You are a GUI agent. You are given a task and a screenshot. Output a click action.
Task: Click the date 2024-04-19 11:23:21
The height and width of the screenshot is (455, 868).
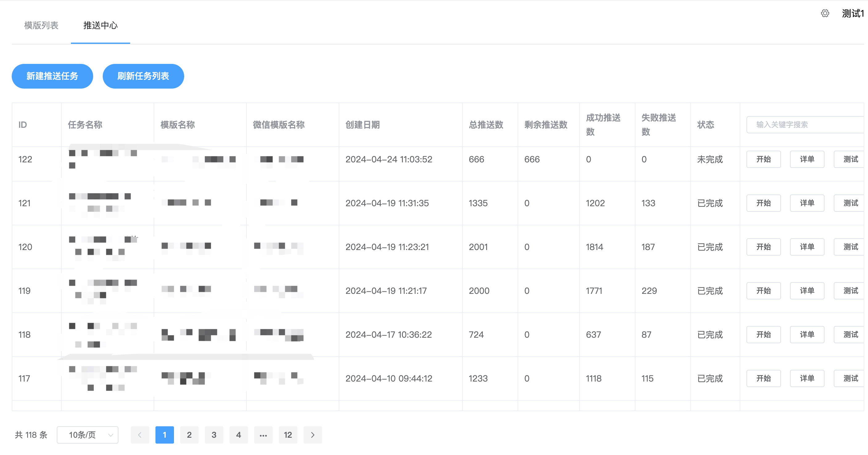tap(387, 247)
